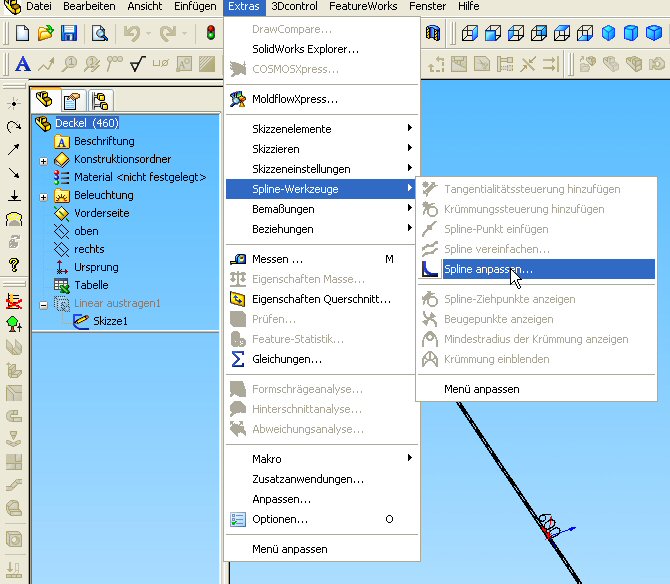Select oben plane item

tap(86, 231)
